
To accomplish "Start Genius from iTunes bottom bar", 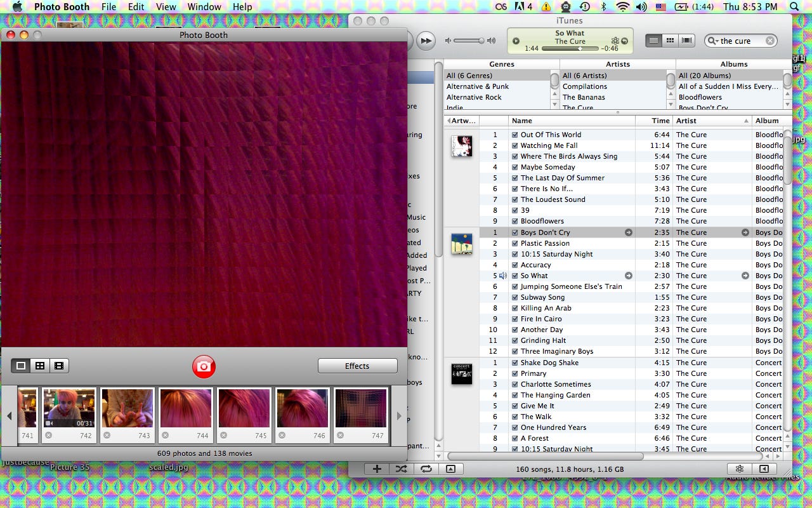I will pyautogui.click(x=739, y=469).
